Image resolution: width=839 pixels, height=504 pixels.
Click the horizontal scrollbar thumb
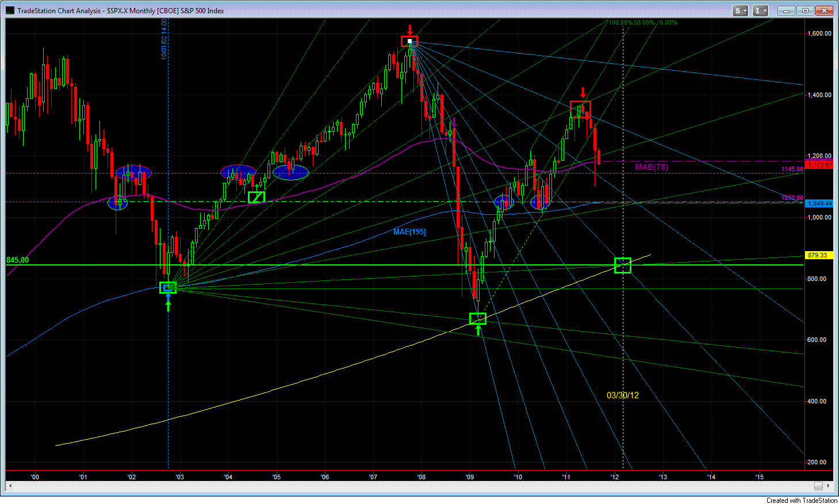819,487
